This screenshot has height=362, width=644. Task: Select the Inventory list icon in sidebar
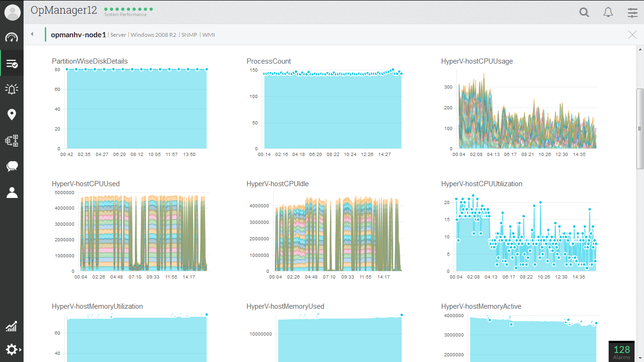pos(12,64)
